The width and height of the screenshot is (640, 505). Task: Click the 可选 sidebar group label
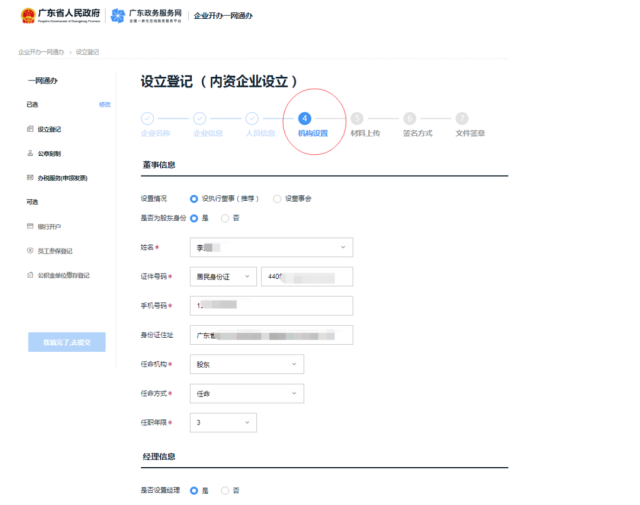(32, 202)
